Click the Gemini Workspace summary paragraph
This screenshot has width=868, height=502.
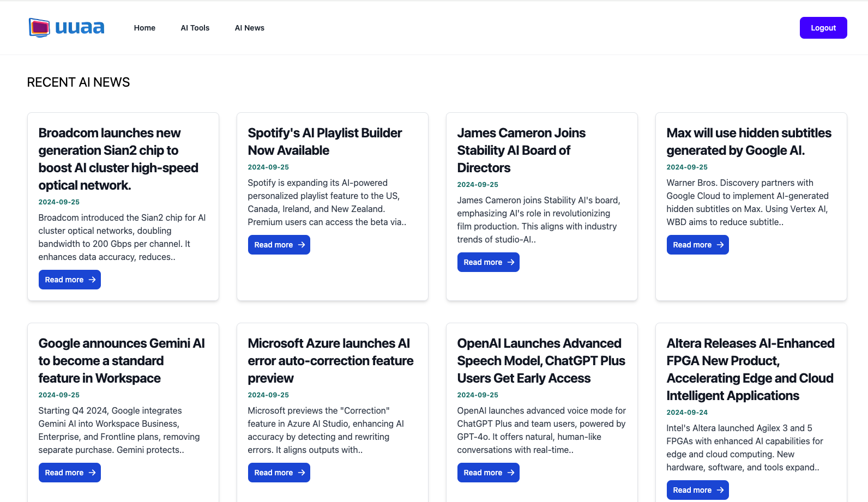pyautogui.click(x=119, y=431)
